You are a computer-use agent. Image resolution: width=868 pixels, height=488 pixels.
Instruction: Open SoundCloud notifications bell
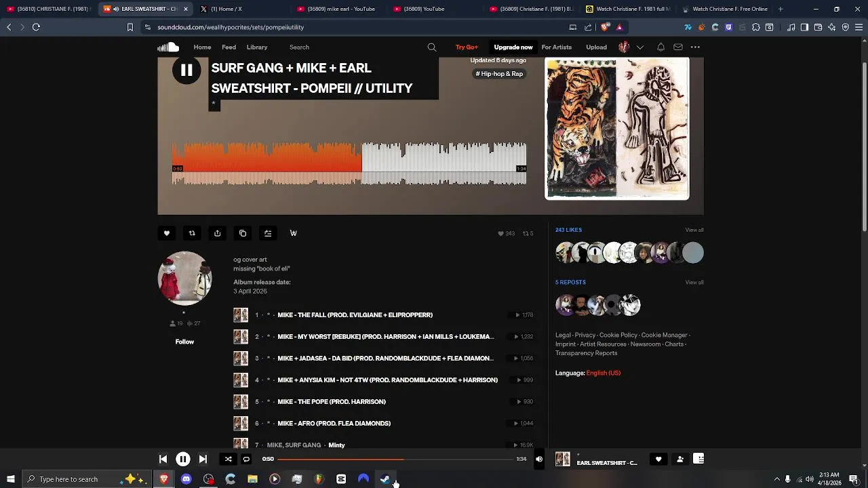660,47
